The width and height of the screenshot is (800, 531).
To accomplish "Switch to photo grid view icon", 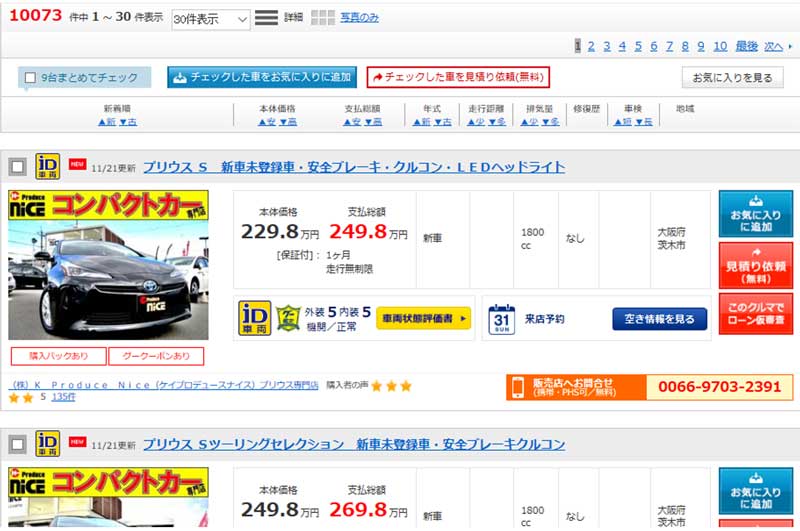I will pyautogui.click(x=322, y=17).
